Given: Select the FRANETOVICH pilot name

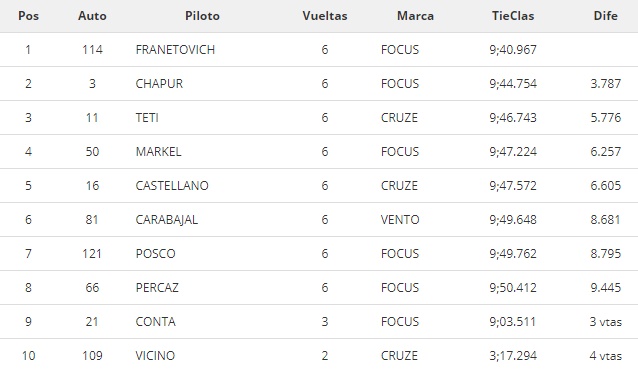Looking at the screenshot, I should click(x=175, y=50).
